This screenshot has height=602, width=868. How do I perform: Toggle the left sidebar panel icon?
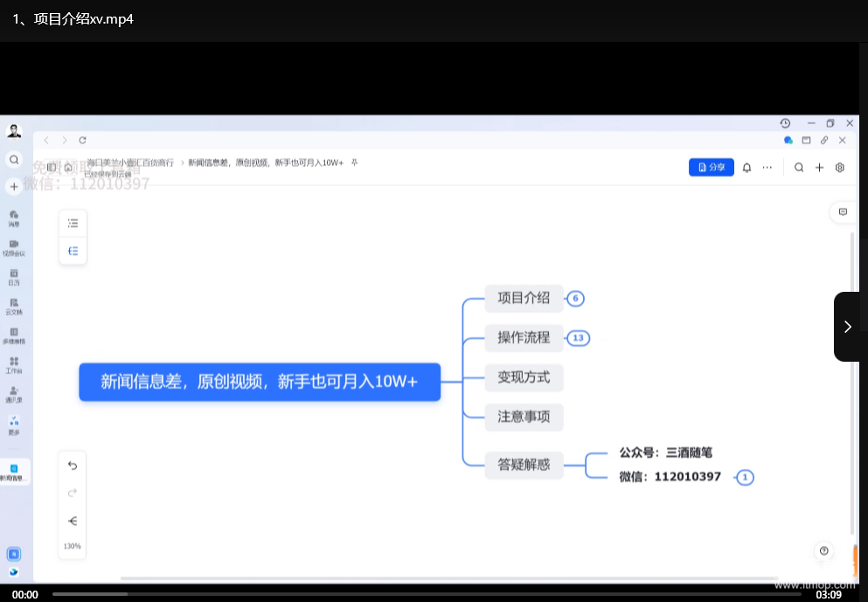[52, 167]
